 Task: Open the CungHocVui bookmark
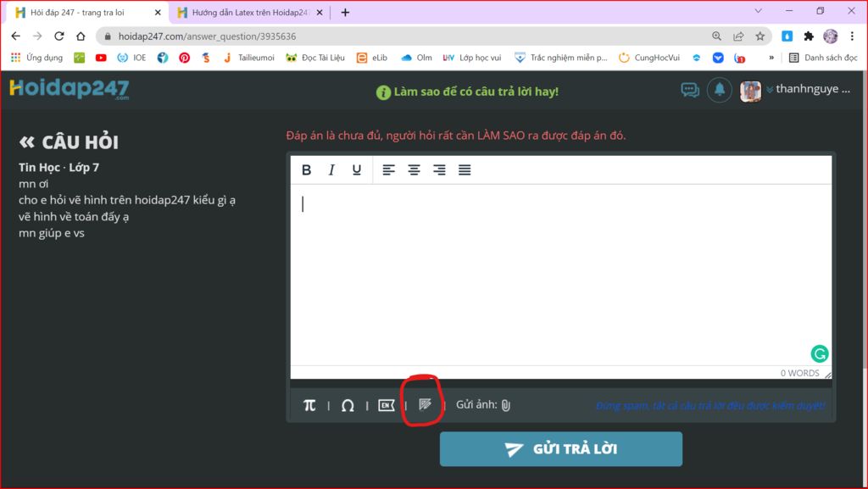(648, 58)
